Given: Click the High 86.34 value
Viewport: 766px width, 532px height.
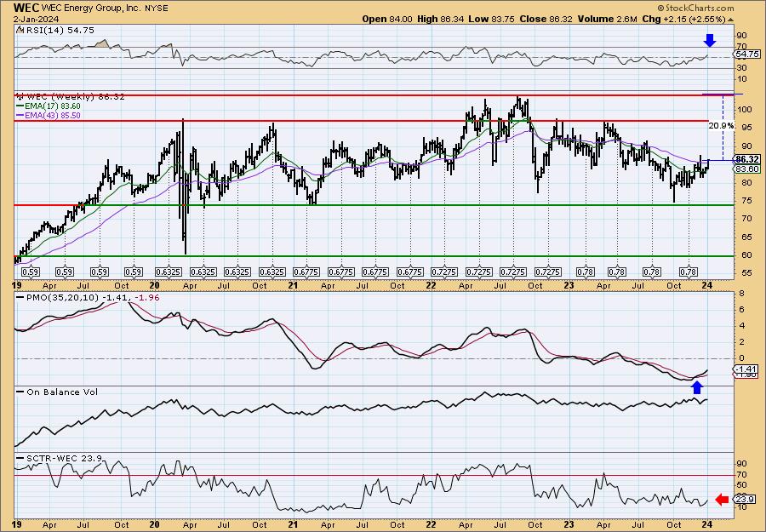Looking at the screenshot, I should point(440,19).
